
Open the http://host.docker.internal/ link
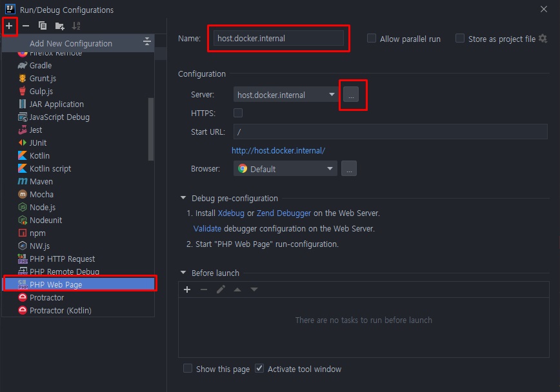[278, 151]
